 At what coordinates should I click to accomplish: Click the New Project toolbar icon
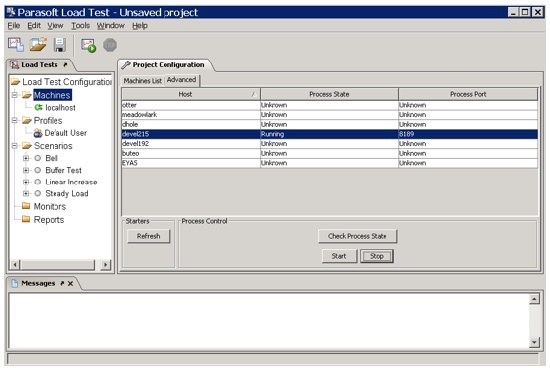pos(16,45)
